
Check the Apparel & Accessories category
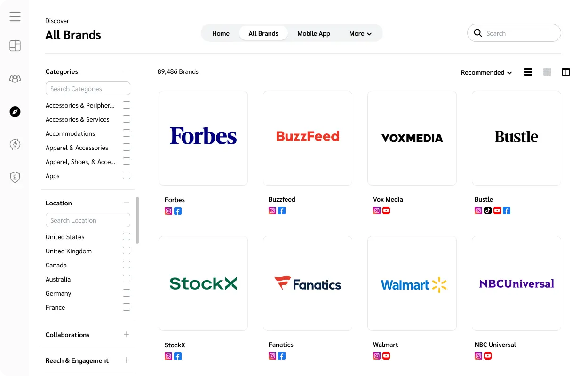click(126, 147)
